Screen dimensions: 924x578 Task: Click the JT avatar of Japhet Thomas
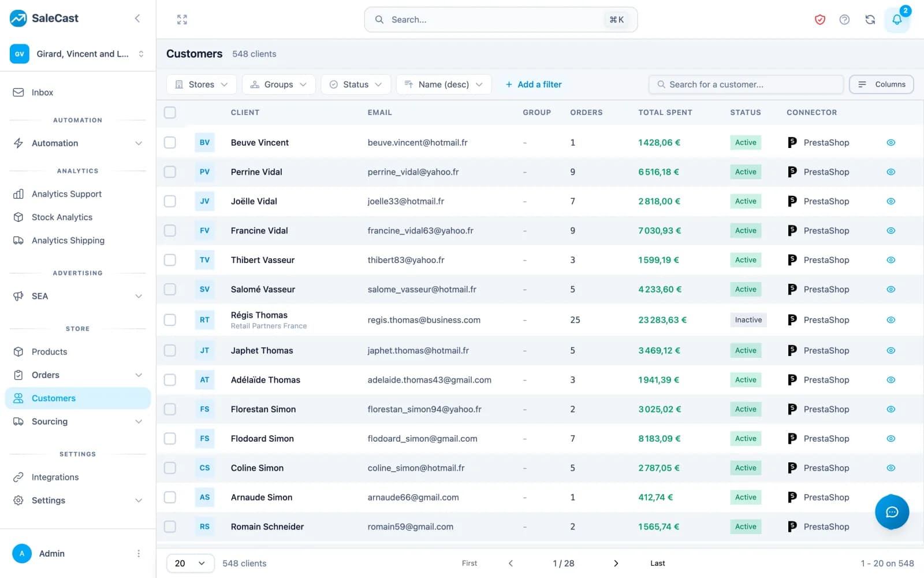204,350
